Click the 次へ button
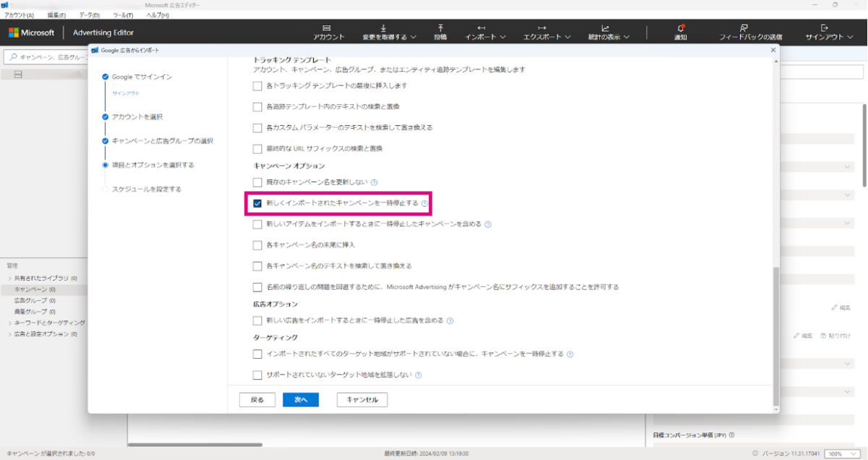868x460 pixels. click(x=301, y=400)
